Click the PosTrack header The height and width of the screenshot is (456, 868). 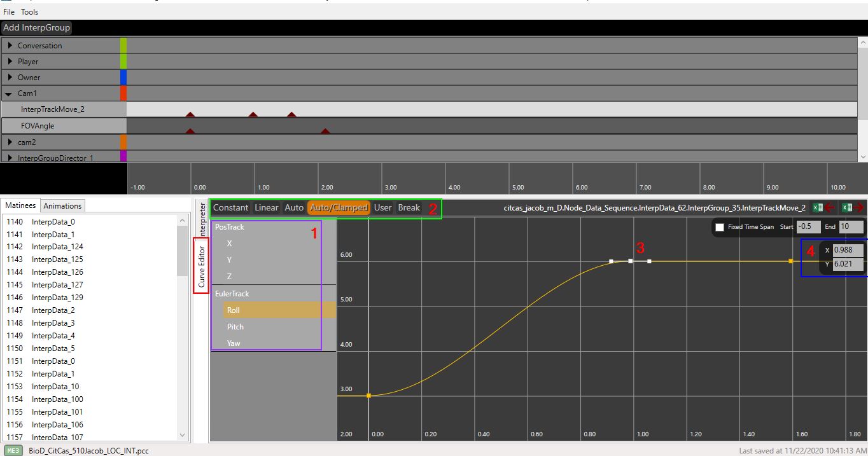(230, 227)
